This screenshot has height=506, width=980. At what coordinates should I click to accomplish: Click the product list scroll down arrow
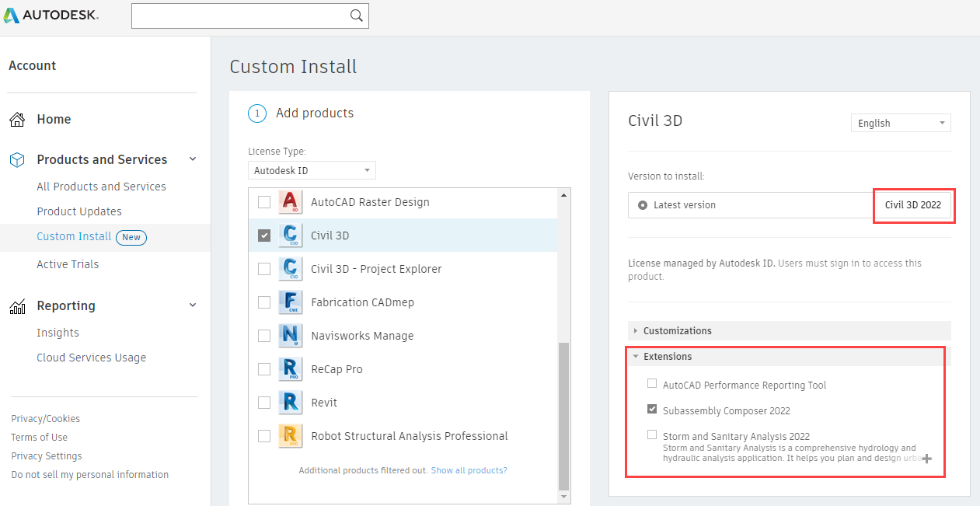[564, 497]
